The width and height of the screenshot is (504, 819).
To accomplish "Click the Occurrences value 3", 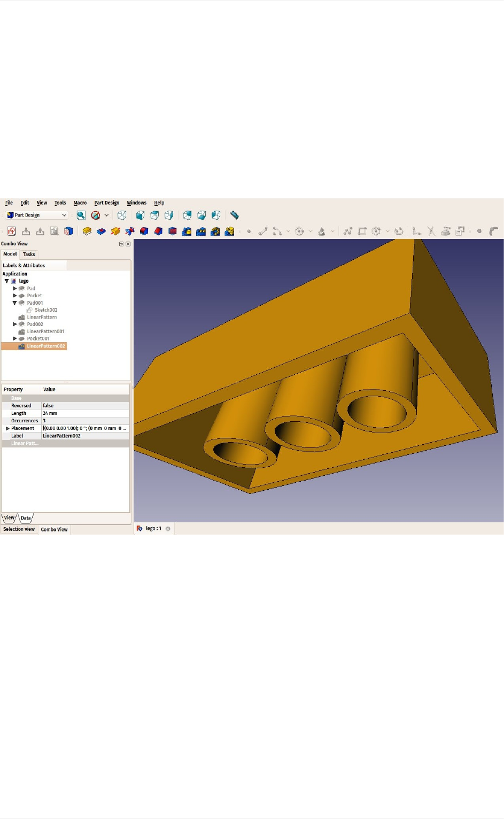I will [x=86, y=421].
